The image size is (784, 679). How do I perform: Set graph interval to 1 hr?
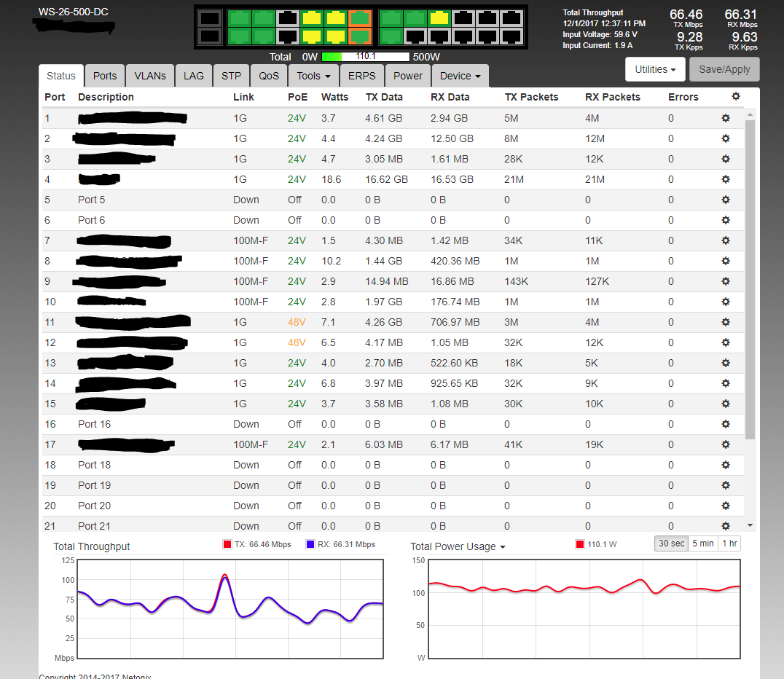(x=729, y=543)
